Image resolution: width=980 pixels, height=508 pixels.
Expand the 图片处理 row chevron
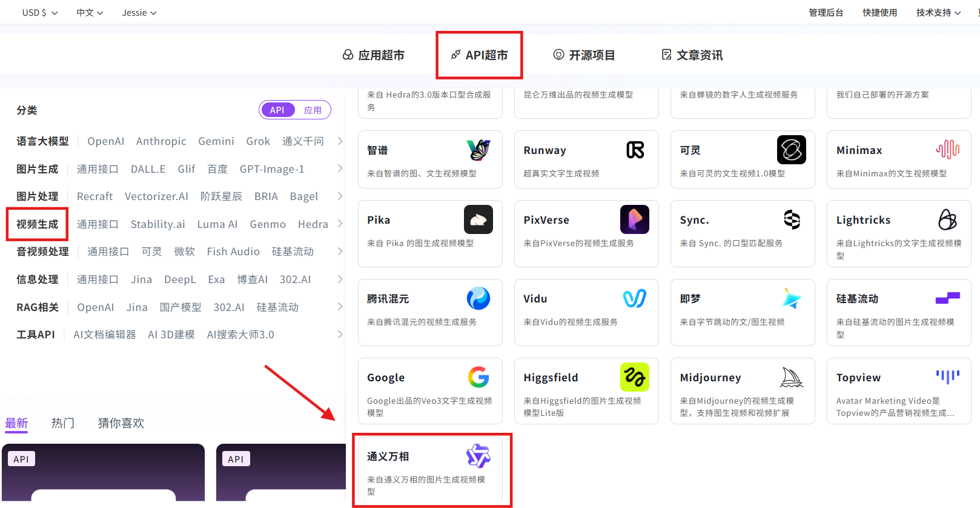pos(340,196)
